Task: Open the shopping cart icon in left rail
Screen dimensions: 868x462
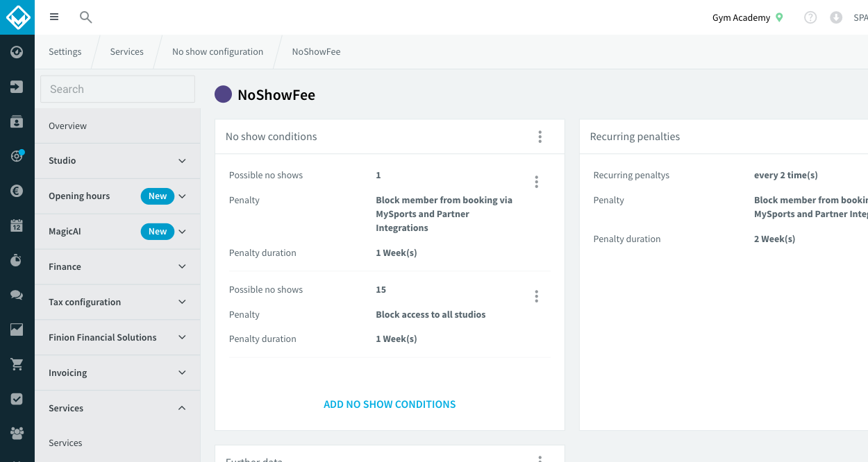Action: coord(17,364)
